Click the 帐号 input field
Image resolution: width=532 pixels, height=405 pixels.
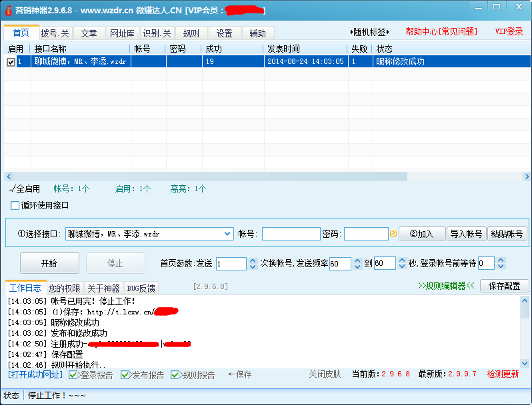pyautogui.click(x=291, y=234)
